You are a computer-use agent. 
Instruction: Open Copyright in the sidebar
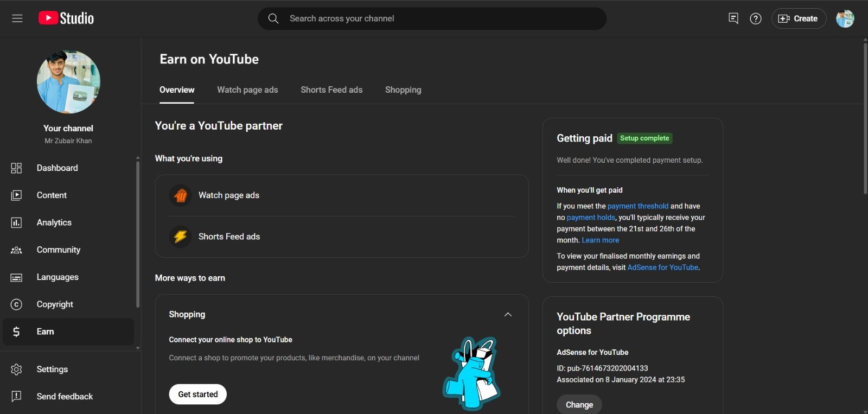click(x=68, y=304)
